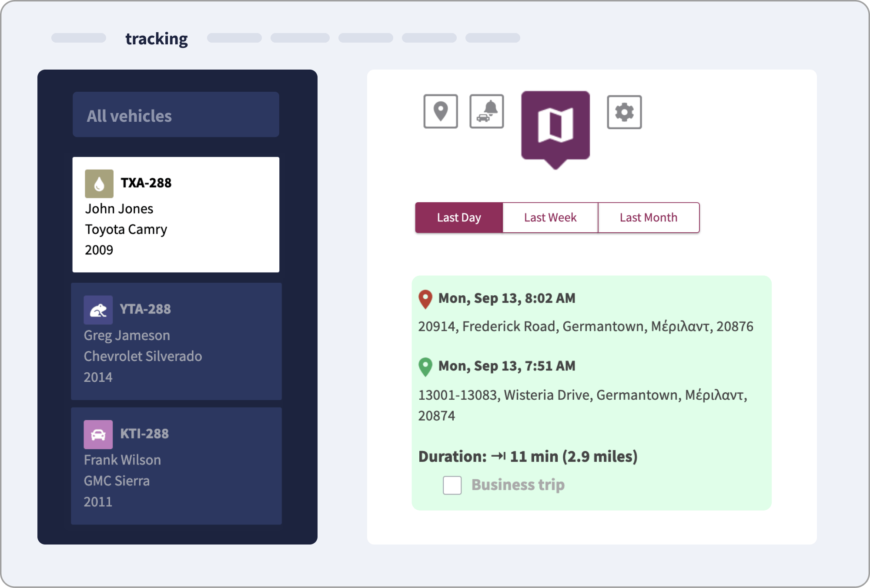Image resolution: width=870 pixels, height=588 pixels.
Task: Click the droplet icon beside TXA-288
Action: tap(99, 184)
